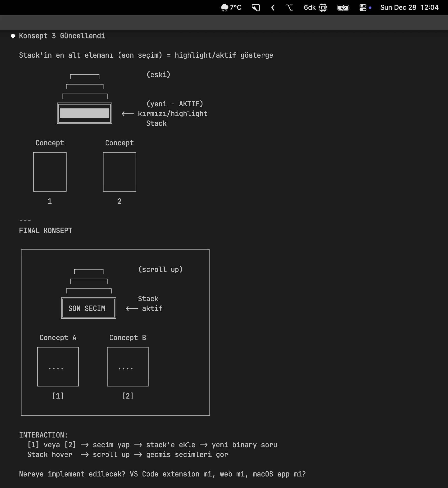This screenshot has height=488, width=448.
Task: Open the option-key symbol menu bar icon
Action: [x=289, y=8]
